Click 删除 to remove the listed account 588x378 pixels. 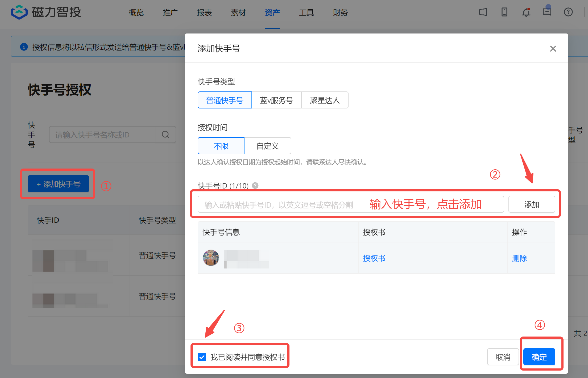tap(519, 258)
